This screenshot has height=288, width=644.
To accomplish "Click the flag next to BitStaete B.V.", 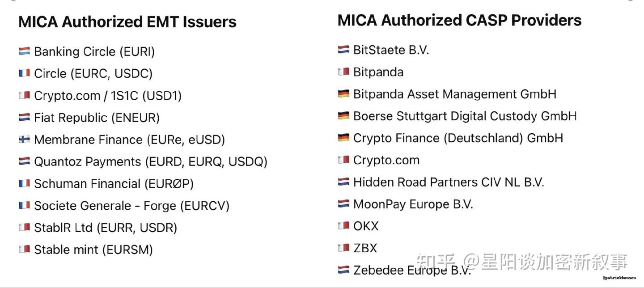I will point(343,50).
